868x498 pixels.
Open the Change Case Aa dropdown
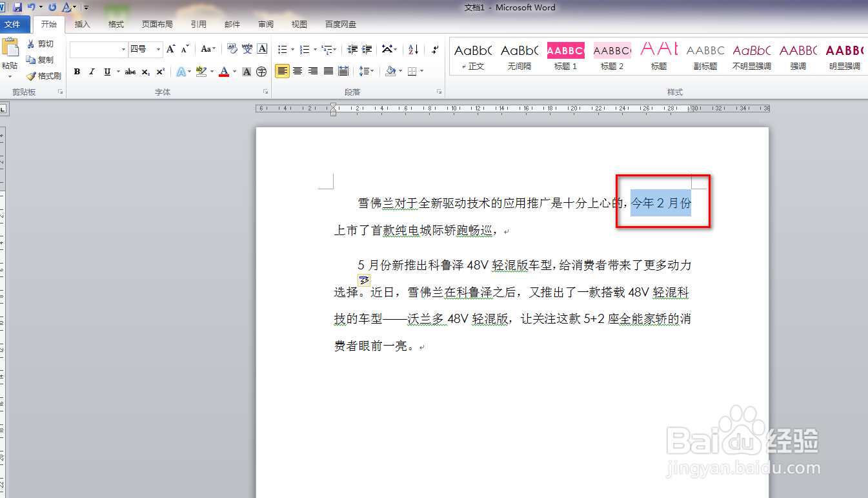[208, 49]
